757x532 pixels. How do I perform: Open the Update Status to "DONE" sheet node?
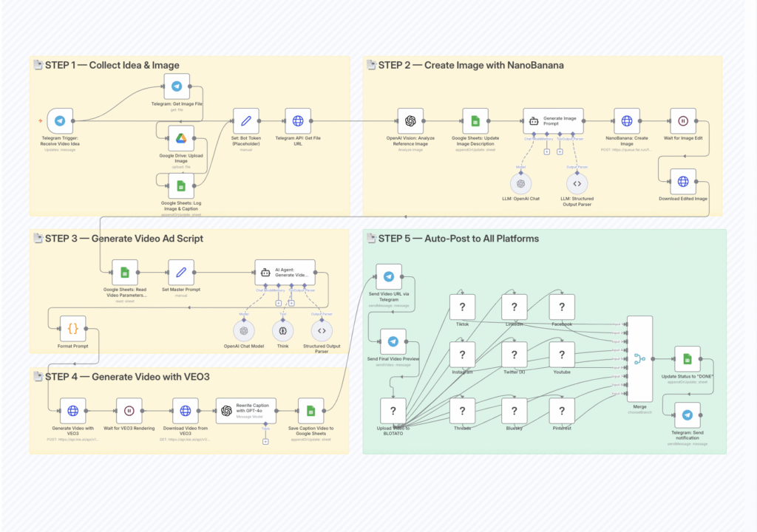[x=688, y=359]
